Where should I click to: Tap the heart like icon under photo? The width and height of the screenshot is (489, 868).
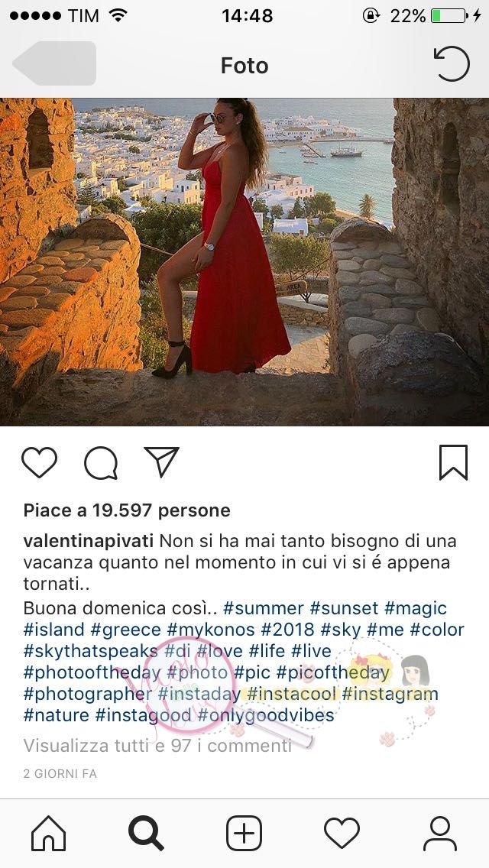click(x=39, y=462)
